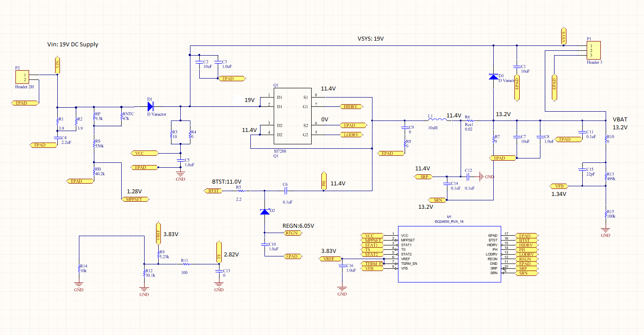Click capacitor C2 10uF
The image size is (644, 335).
199,62
